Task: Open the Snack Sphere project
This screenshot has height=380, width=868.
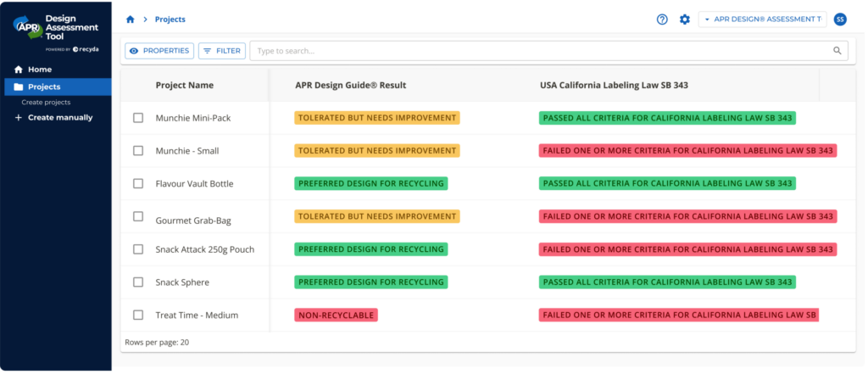Action: (182, 282)
